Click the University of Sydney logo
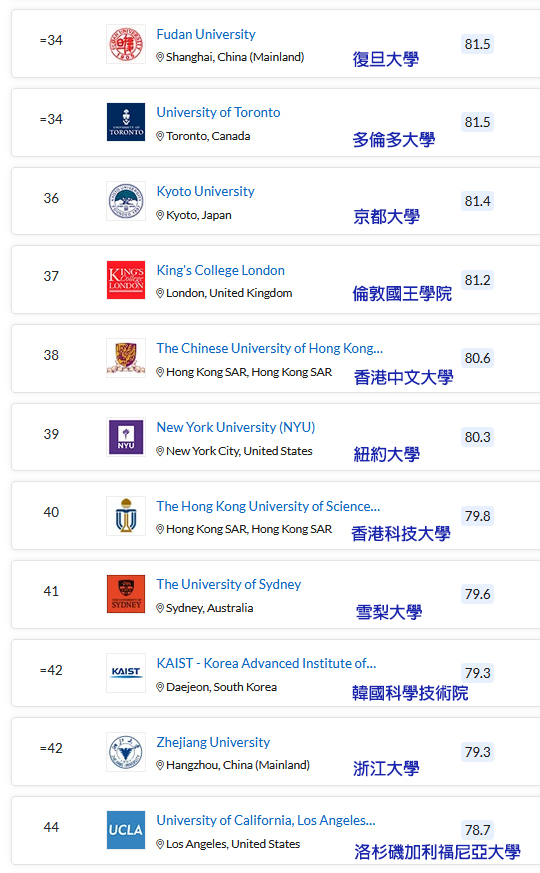Viewport: 540px width, 873px height. 126,594
